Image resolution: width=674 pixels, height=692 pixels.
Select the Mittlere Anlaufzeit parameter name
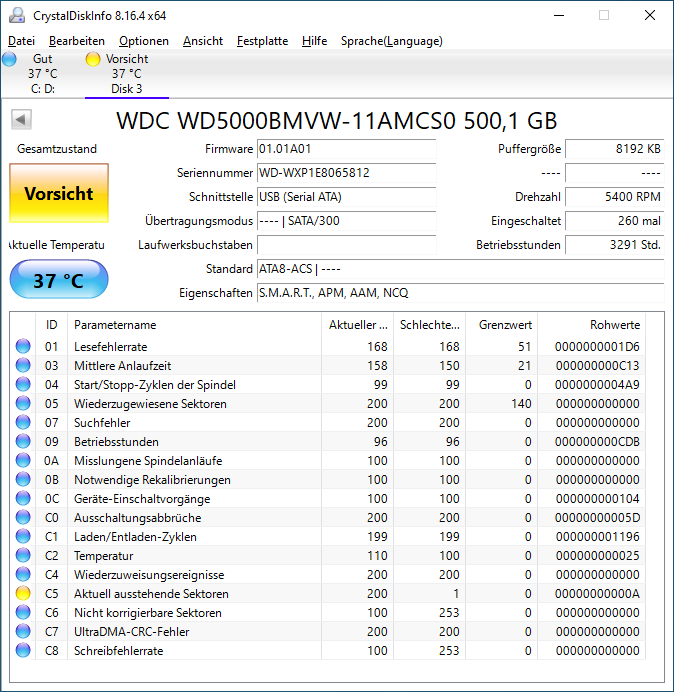coord(122,366)
